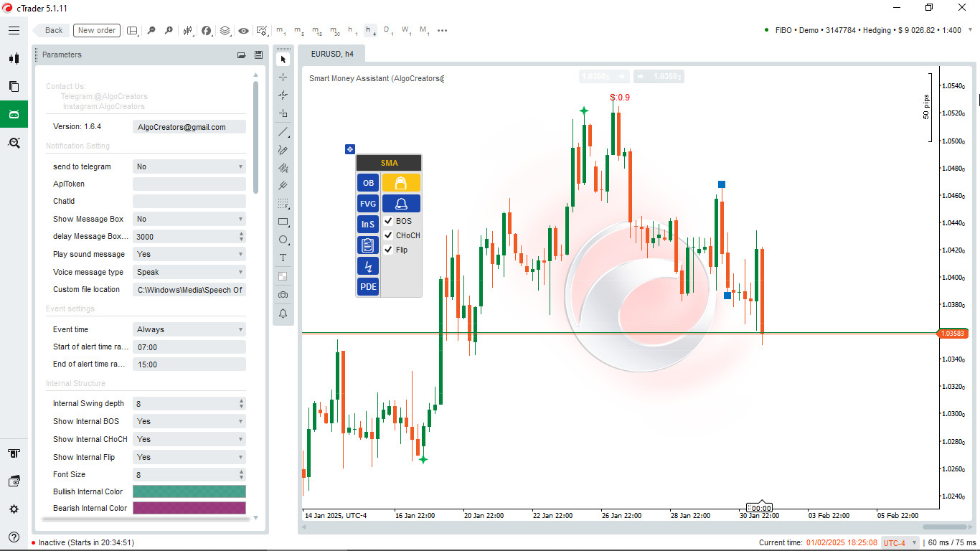Click the blue bell button in SMA panel
Screen dimensions: 980x551
[401, 204]
